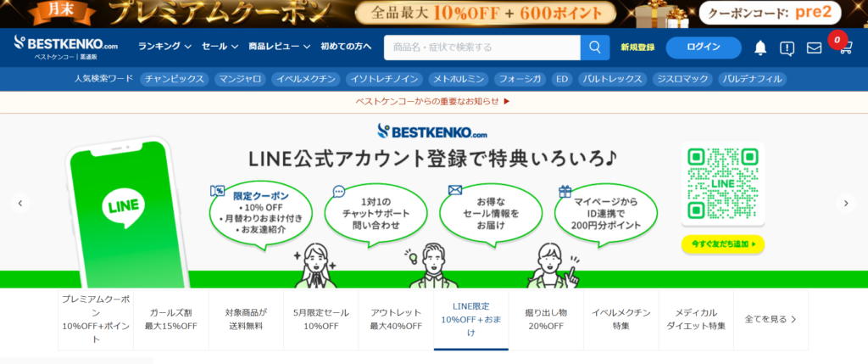Open the alert speech bubble icon
Screen dimensions: 868x364
pyautogui.click(x=787, y=48)
